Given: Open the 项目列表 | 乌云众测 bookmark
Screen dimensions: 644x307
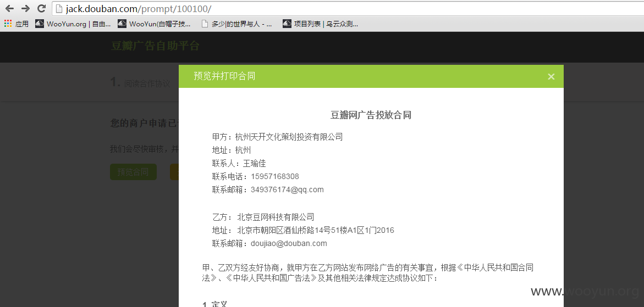Looking at the screenshot, I should pos(321,24).
